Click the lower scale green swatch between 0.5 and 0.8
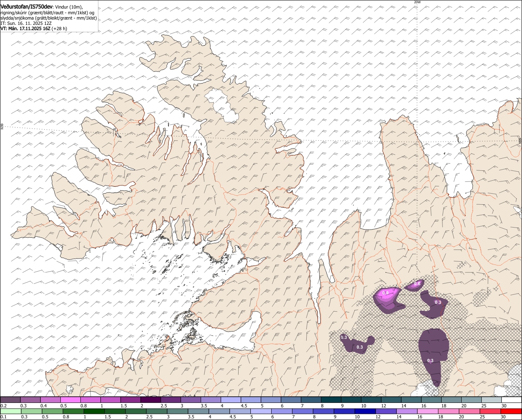This screenshot has width=522, height=420. [53, 411]
